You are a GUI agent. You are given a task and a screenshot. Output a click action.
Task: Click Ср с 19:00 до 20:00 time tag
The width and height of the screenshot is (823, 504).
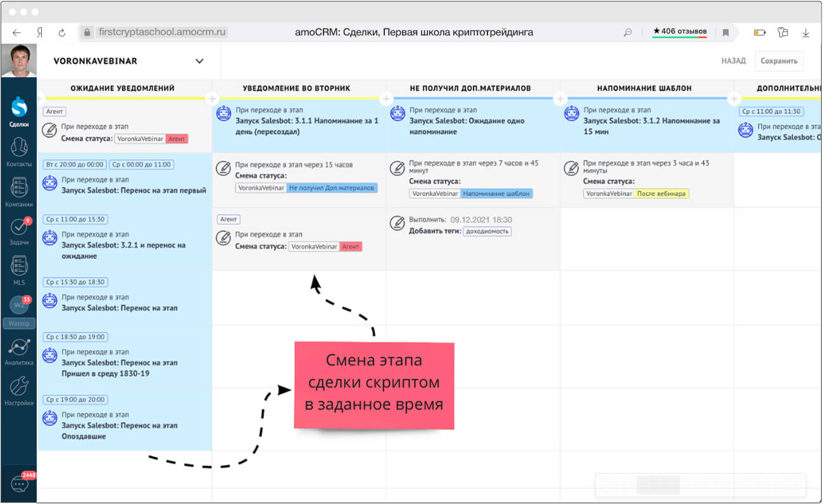coord(75,400)
